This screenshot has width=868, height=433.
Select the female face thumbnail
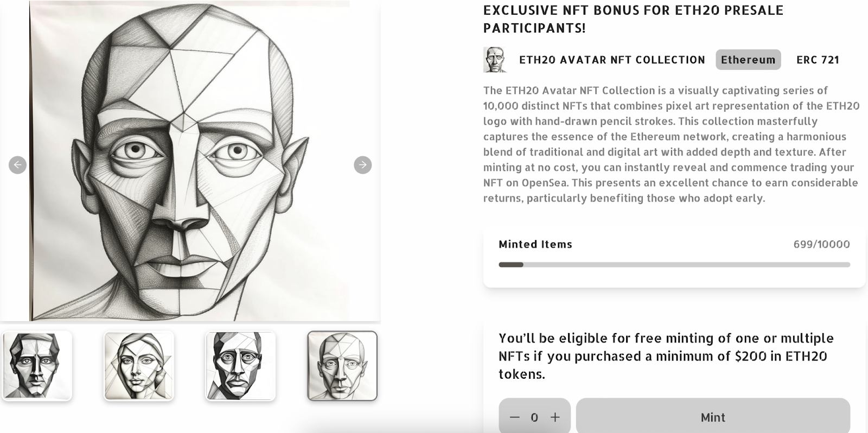coord(139,366)
